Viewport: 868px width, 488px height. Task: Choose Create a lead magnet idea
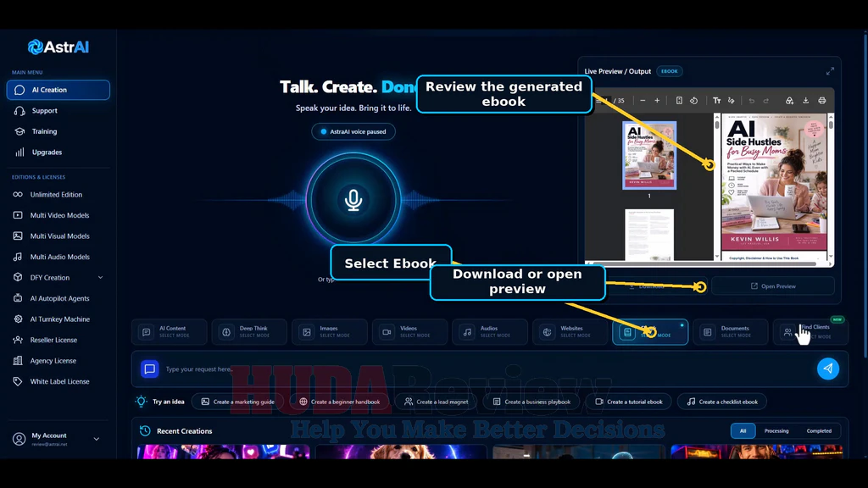coord(437,402)
